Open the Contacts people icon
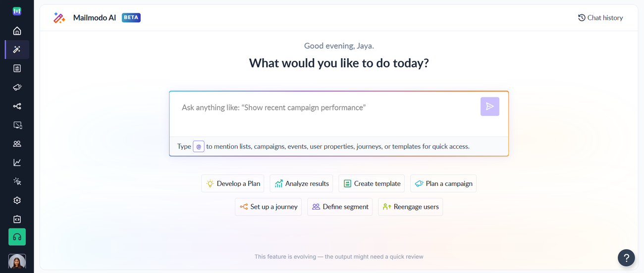 click(17, 144)
